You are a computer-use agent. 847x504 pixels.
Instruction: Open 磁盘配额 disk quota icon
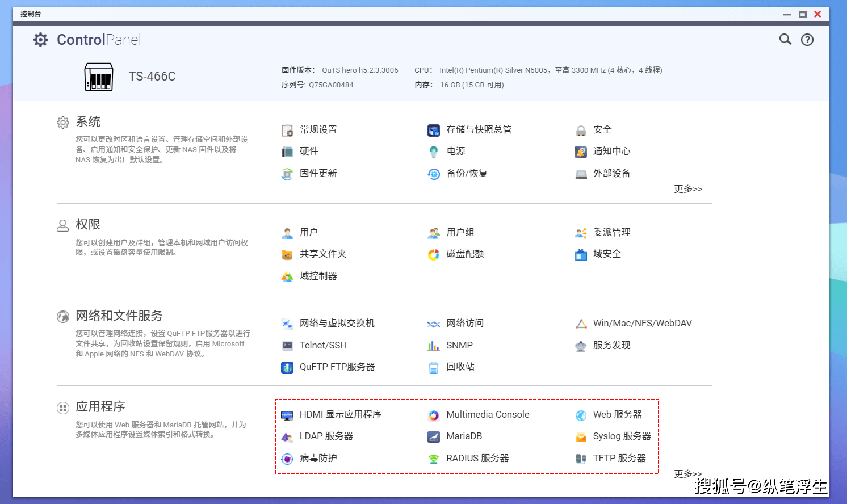pyautogui.click(x=434, y=254)
